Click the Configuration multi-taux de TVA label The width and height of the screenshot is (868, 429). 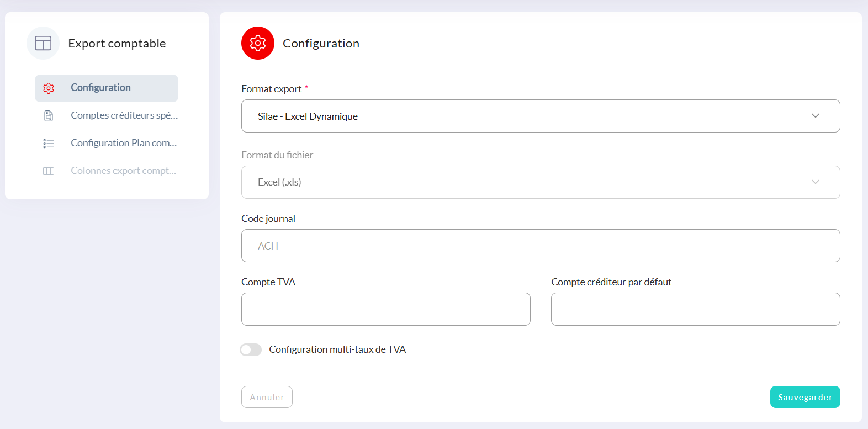(337, 349)
